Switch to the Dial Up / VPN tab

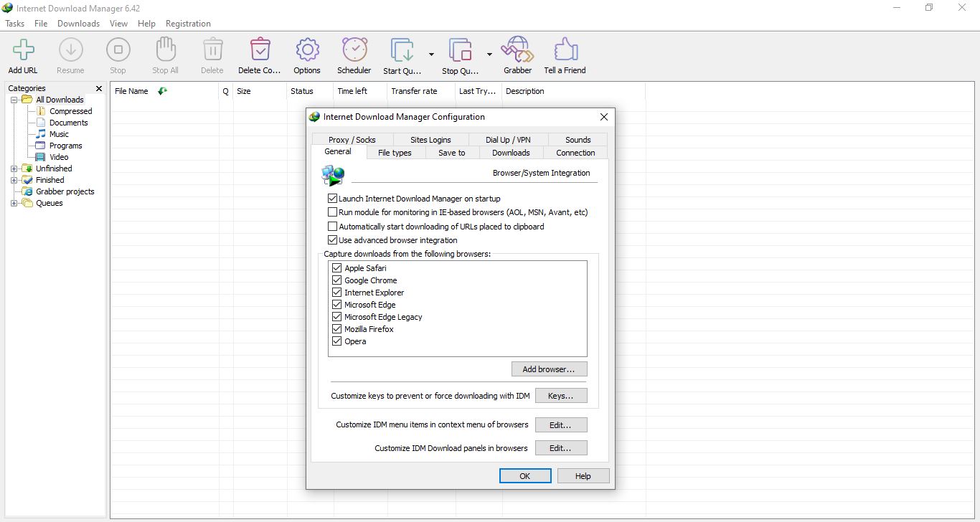pos(508,140)
